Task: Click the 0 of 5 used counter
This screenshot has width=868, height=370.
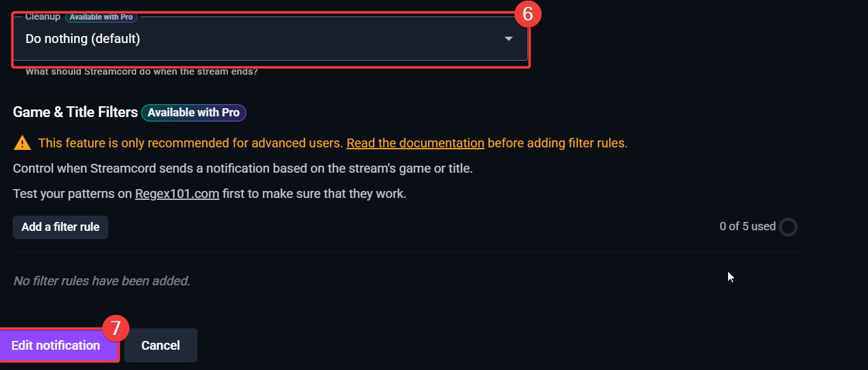Action: point(746,226)
